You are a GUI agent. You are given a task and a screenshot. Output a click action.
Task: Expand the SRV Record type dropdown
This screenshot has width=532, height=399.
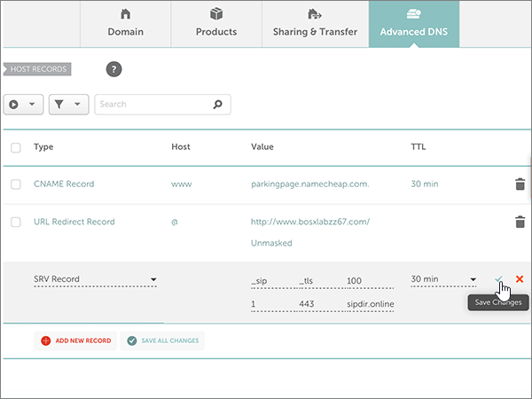click(x=96, y=279)
